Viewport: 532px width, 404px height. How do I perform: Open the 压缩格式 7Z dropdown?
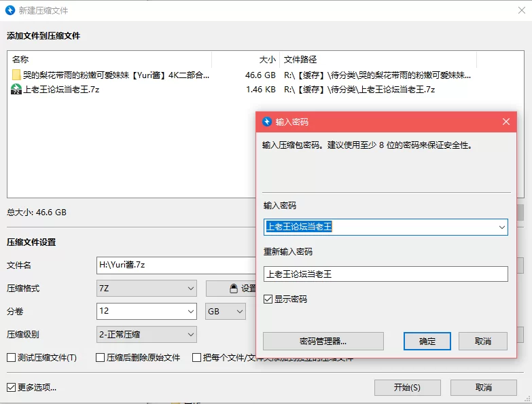pyautogui.click(x=147, y=289)
